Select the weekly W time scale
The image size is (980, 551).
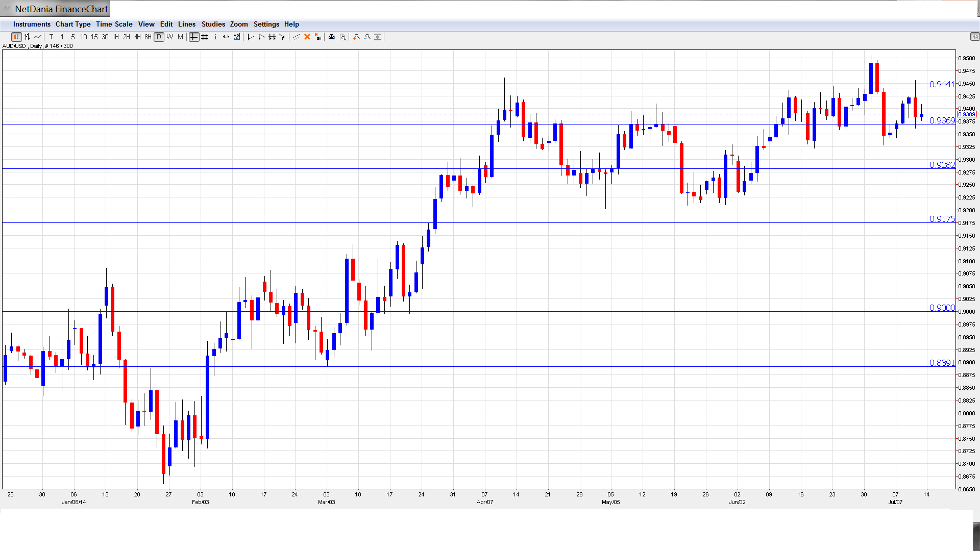click(x=169, y=37)
